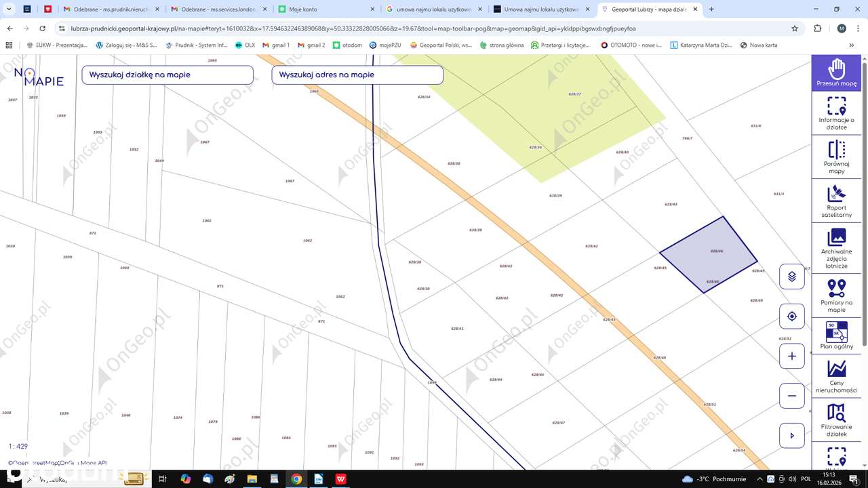
Task: Click Wyszukaj adres na mapie field
Action: coord(357,75)
